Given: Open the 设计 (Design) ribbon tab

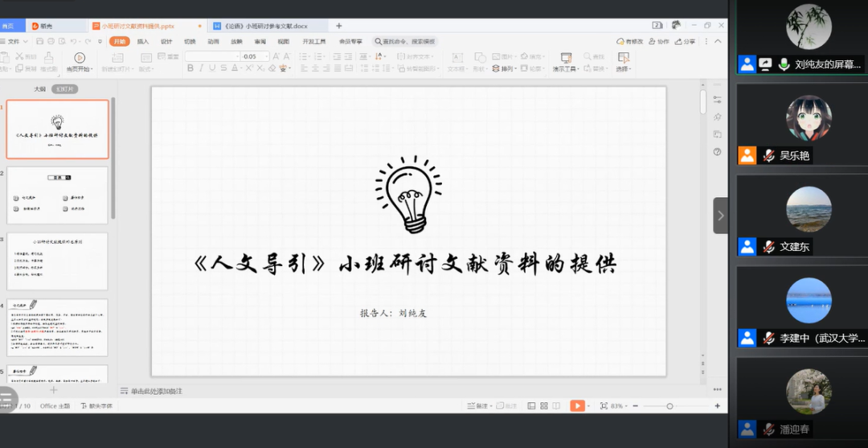Looking at the screenshot, I should point(166,42).
